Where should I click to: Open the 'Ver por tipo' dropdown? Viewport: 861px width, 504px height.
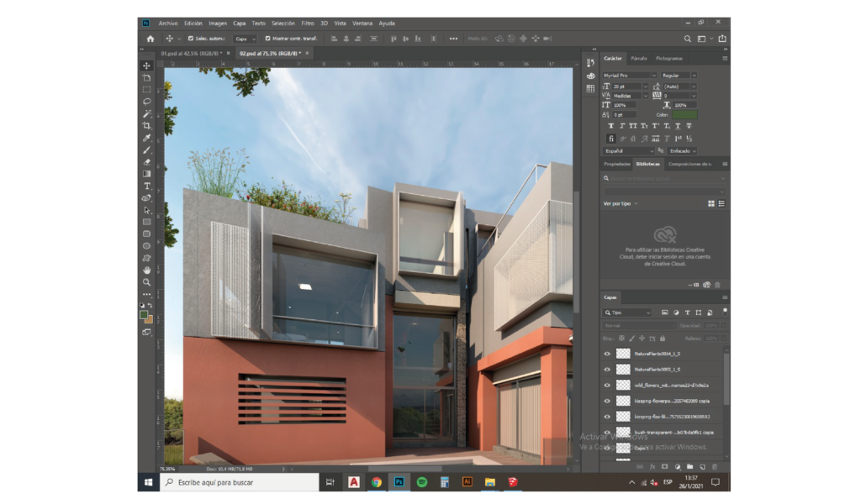point(617,203)
